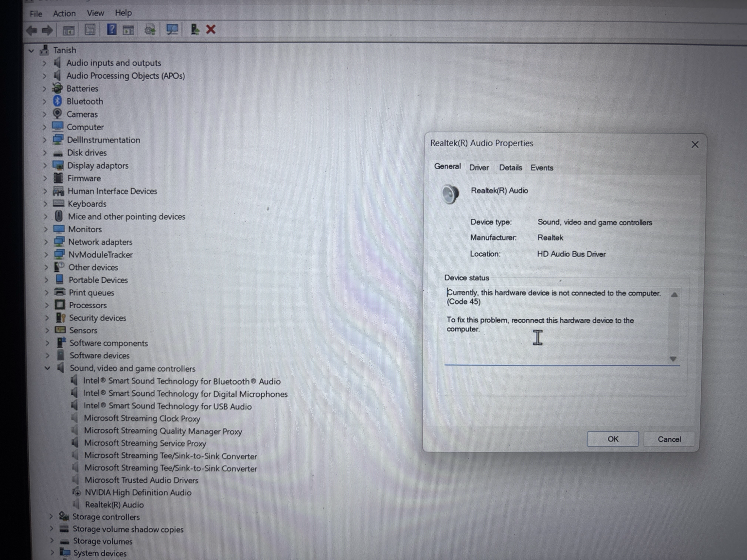Expand the System devices category

coord(52,553)
